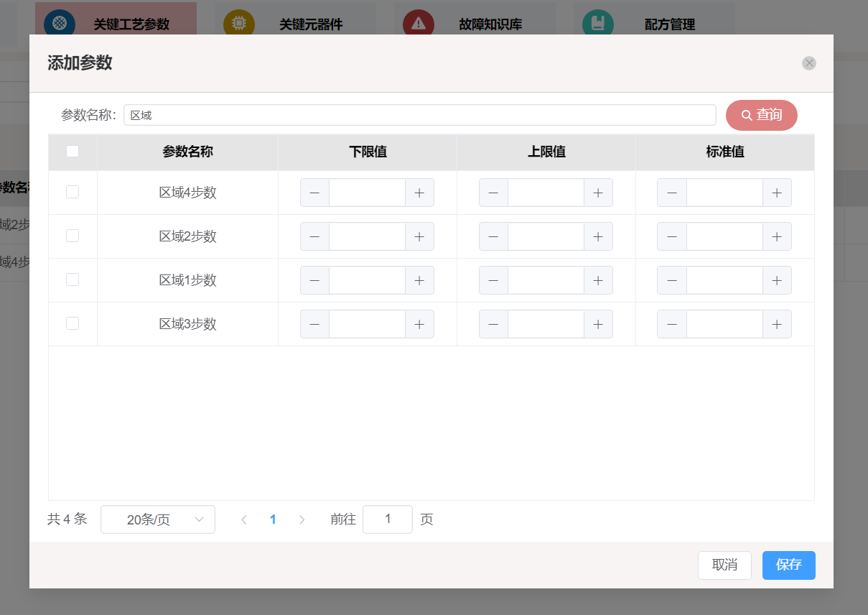
Task: Click the 关键工艺参数 round icon
Action: 60,24
